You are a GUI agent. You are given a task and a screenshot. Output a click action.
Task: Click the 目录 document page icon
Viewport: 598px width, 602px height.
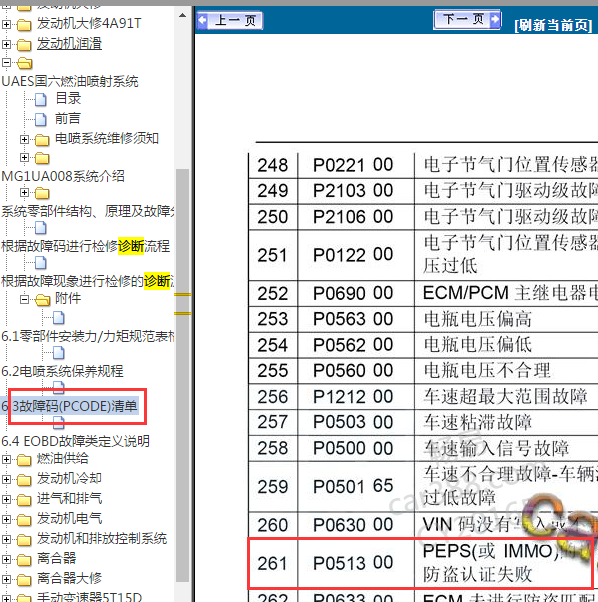41,99
